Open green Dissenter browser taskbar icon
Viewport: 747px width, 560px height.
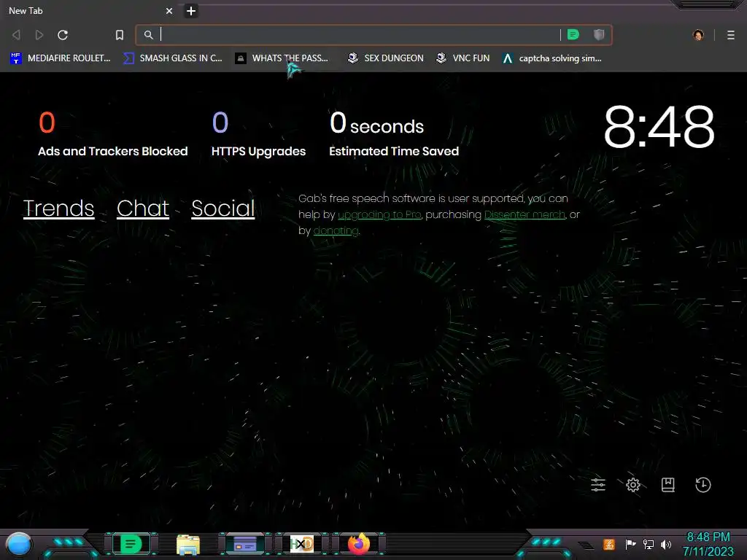pyautogui.click(x=131, y=544)
